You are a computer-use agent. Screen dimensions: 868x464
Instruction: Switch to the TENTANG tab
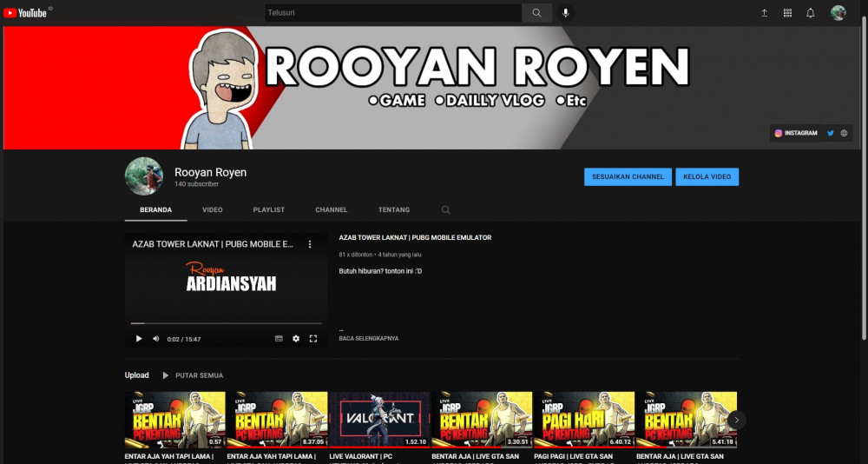click(394, 210)
